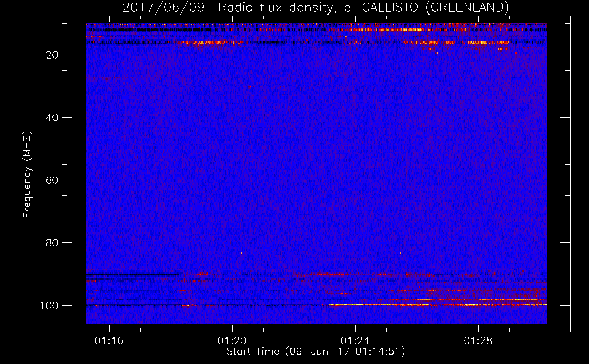589x364 pixels.
Task: Click the 'Frequency (MHZ)' axis label
Action: [27, 175]
